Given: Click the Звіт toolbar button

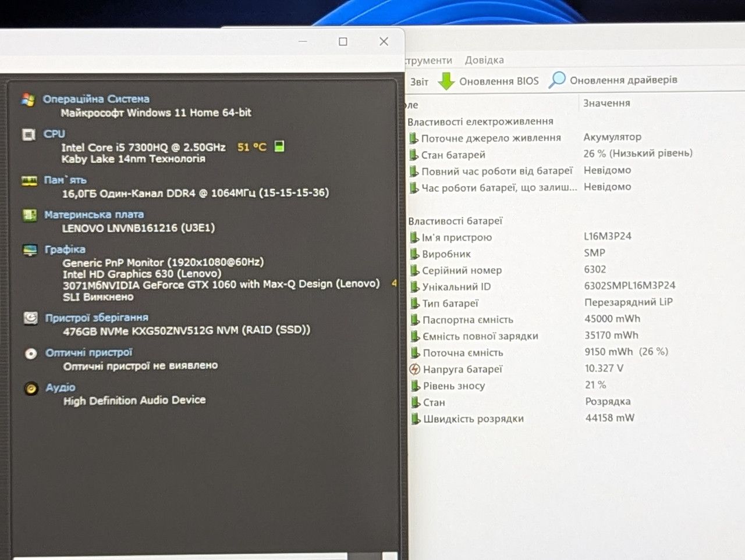Looking at the screenshot, I should click(x=418, y=82).
